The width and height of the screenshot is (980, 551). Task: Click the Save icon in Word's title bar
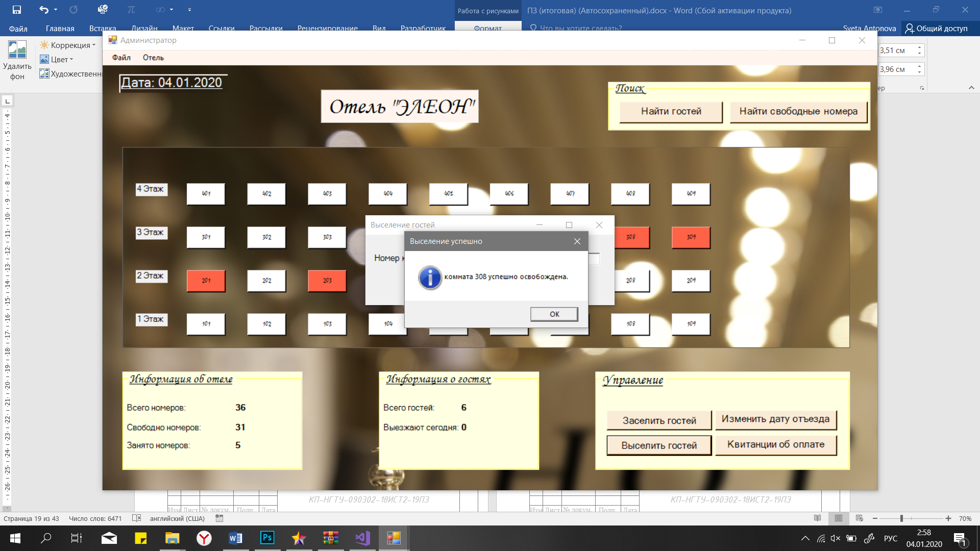click(16, 10)
